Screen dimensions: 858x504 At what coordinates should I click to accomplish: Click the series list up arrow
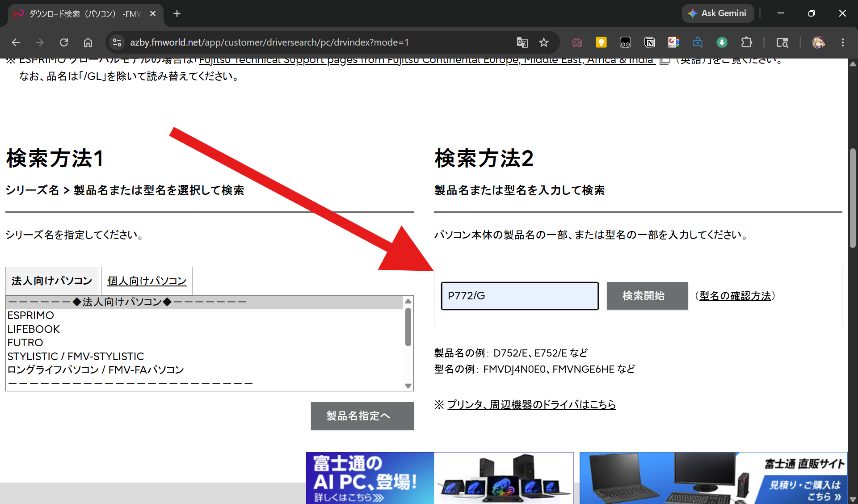[x=408, y=301]
